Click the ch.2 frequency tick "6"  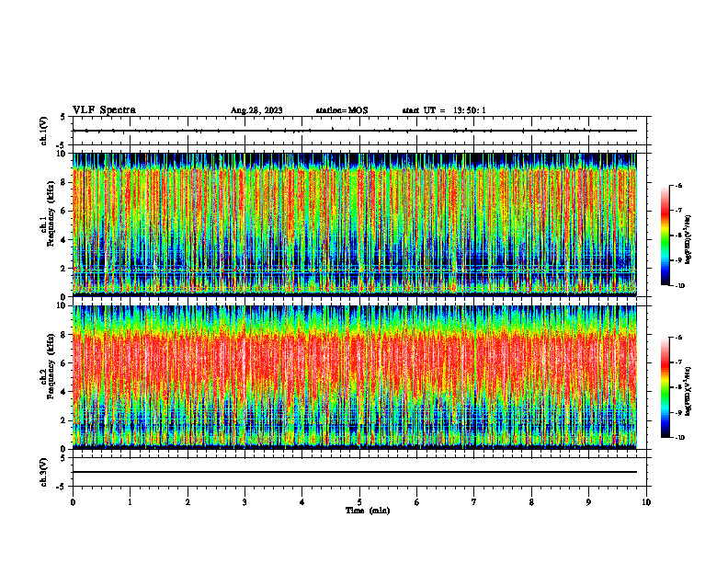pos(63,363)
